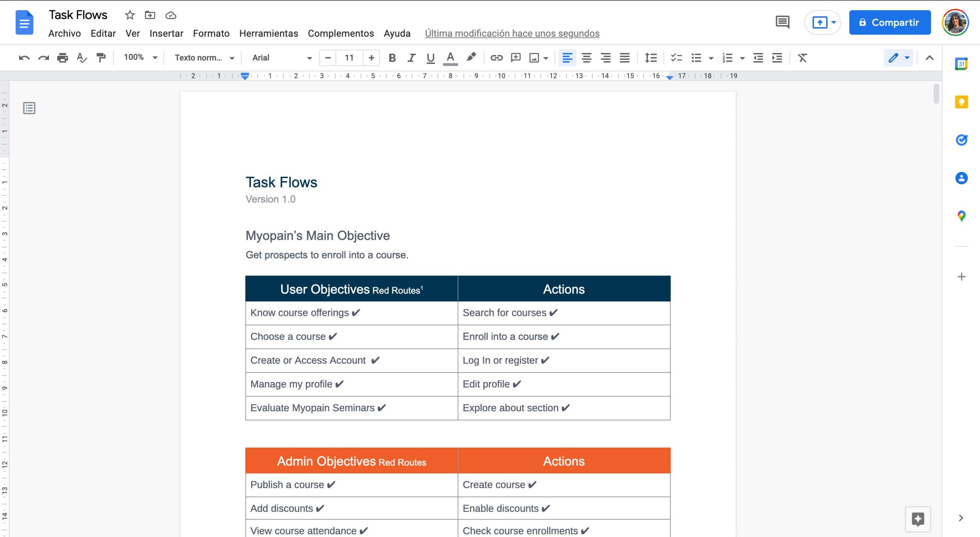This screenshot has height=537, width=980.
Task: Insert a checklist with the checklist icon
Action: click(676, 58)
